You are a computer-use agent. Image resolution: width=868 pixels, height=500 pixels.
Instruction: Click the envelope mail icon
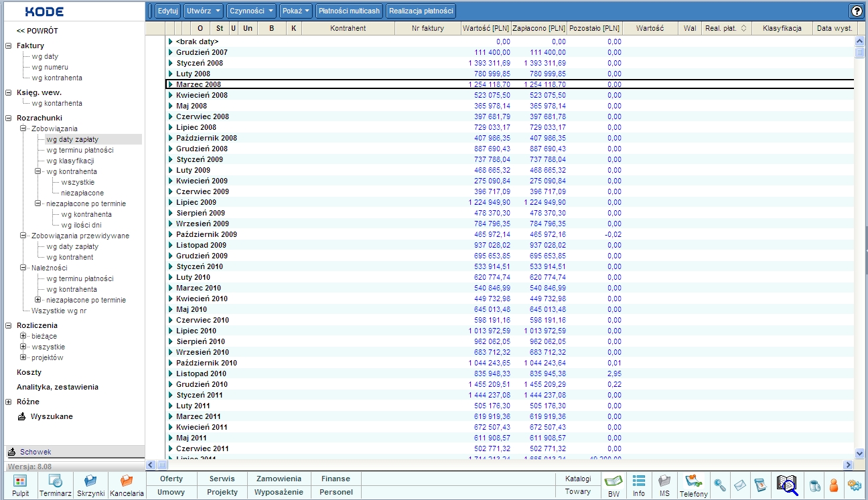coord(740,485)
